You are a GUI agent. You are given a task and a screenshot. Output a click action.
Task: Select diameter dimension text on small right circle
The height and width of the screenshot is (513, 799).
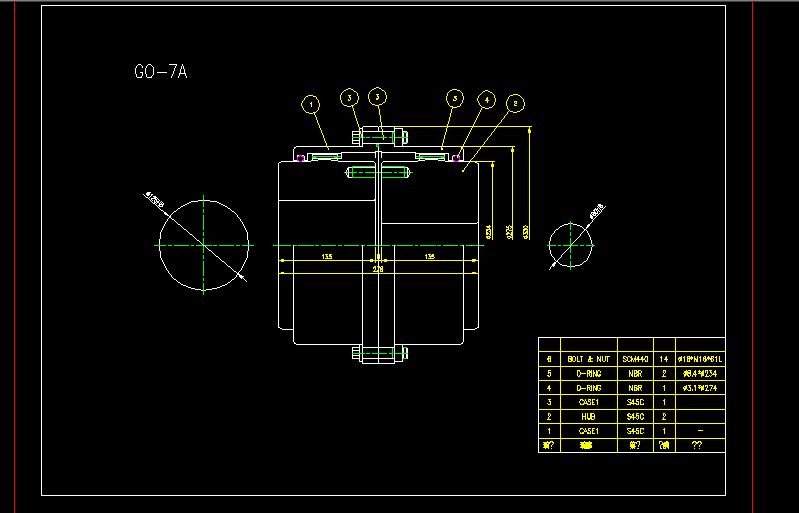(x=597, y=211)
